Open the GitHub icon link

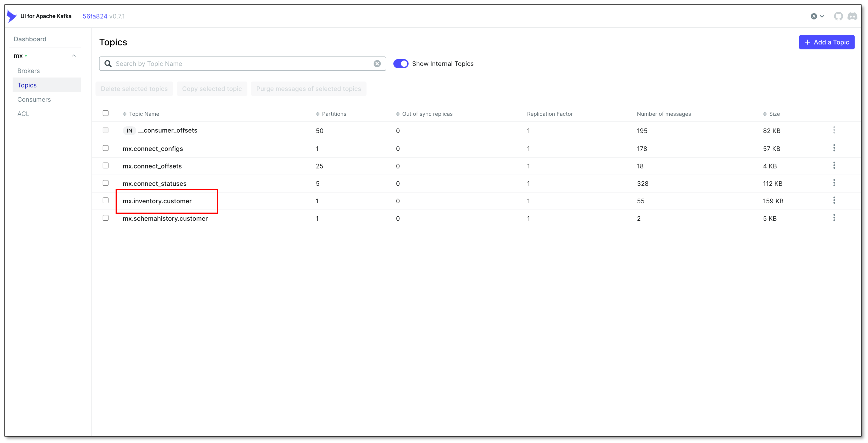coord(838,16)
